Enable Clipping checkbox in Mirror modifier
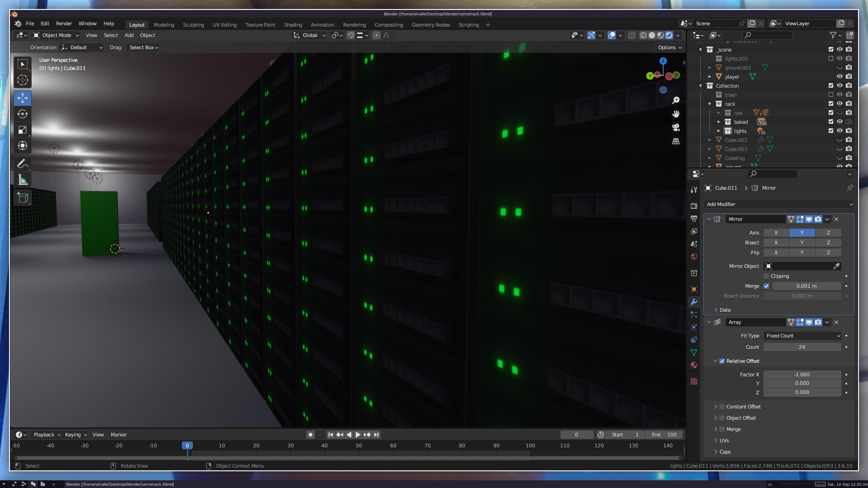 click(766, 276)
